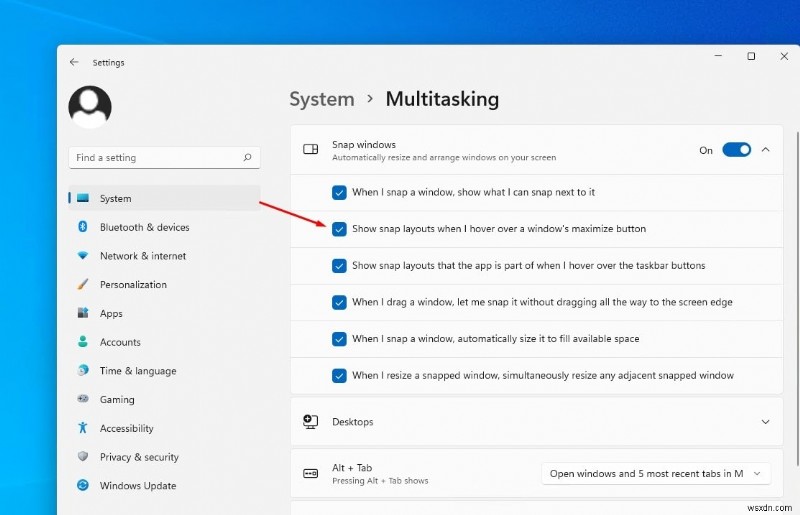
Task: Open System settings category
Action: click(164, 198)
